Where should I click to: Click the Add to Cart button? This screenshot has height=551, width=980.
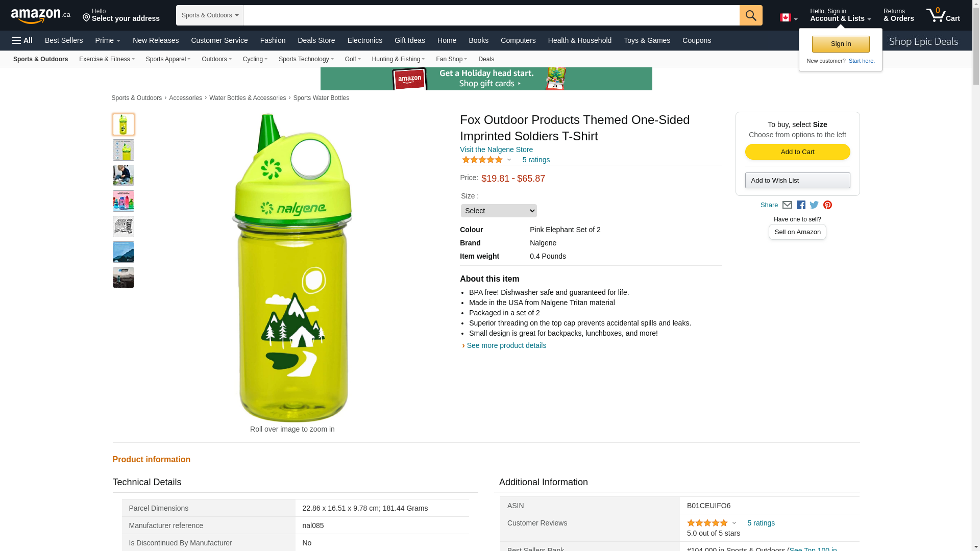[797, 152]
